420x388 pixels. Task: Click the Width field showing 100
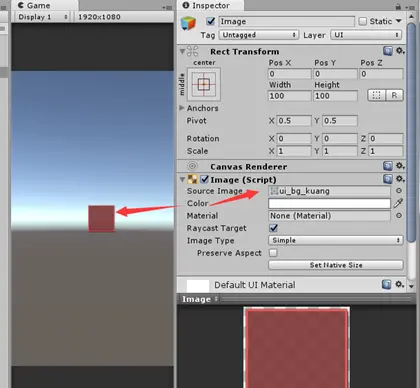(290, 96)
